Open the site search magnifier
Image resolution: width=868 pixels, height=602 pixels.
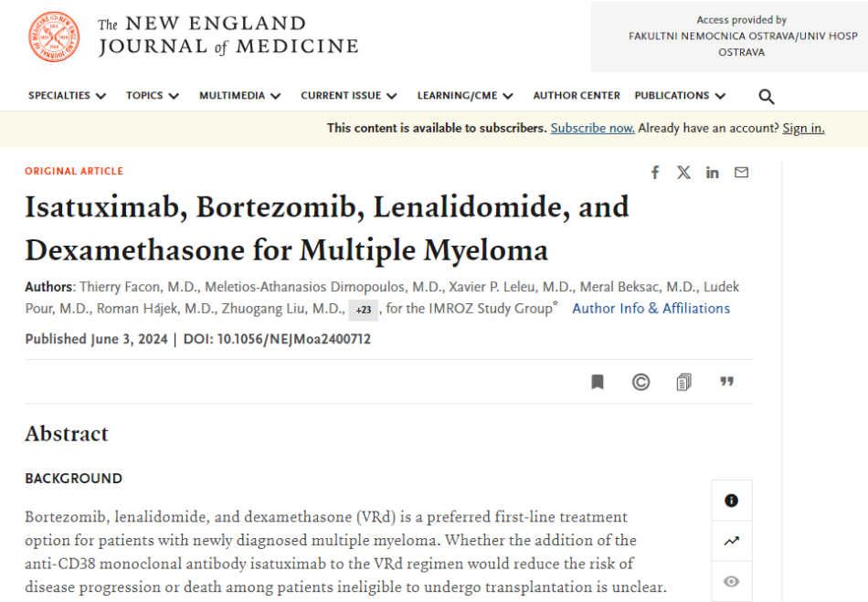point(766,96)
